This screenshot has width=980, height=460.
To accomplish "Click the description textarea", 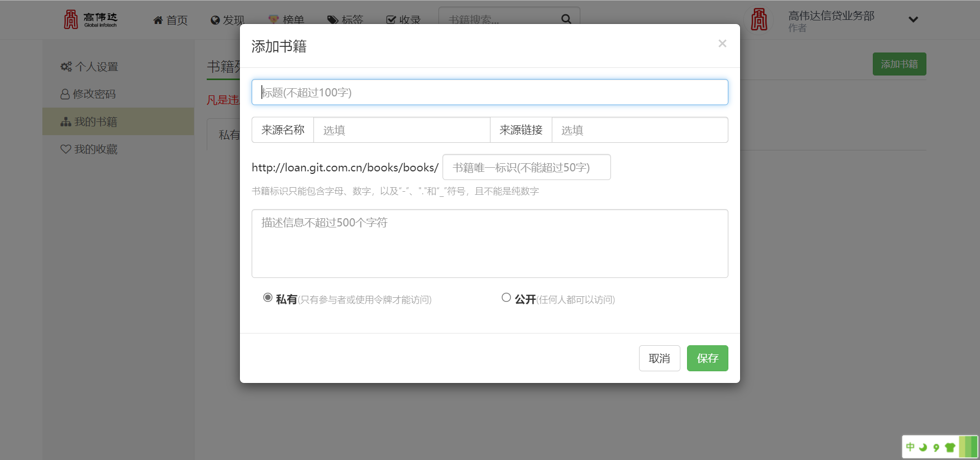I will pyautogui.click(x=489, y=244).
